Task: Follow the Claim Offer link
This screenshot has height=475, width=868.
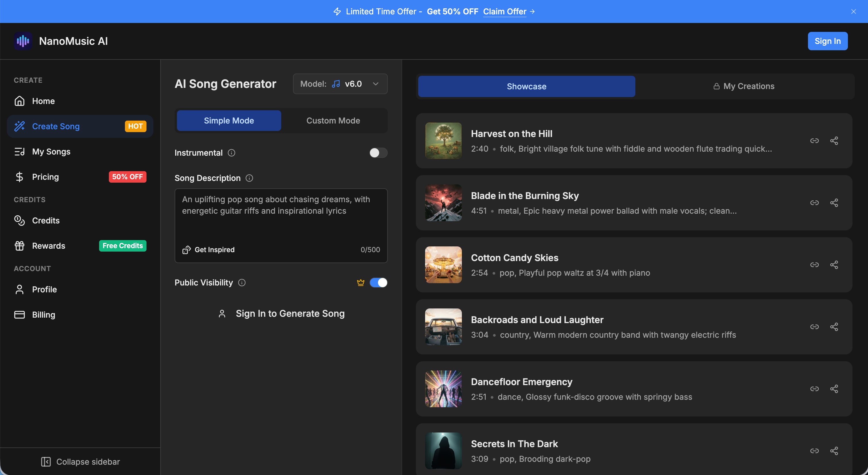Action: [504, 11]
